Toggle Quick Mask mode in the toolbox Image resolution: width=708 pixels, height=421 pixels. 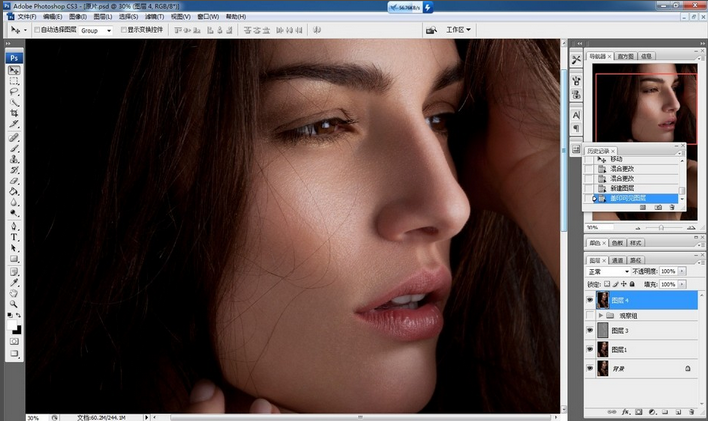(x=14, y=341)
